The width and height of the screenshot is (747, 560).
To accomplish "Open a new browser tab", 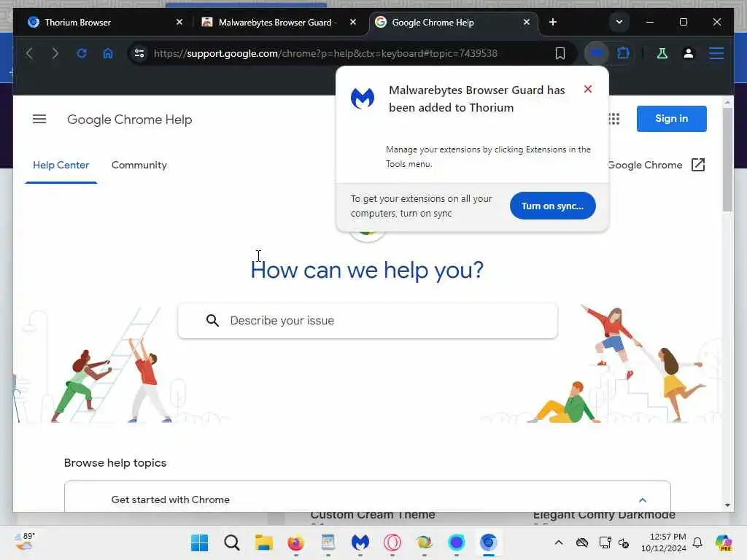I will [553, 22].
